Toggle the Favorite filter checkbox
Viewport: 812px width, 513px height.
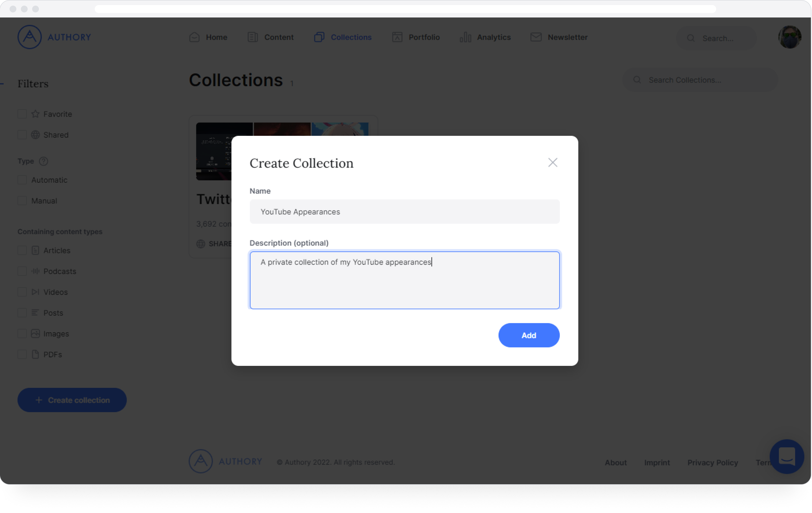coord(22,114)
